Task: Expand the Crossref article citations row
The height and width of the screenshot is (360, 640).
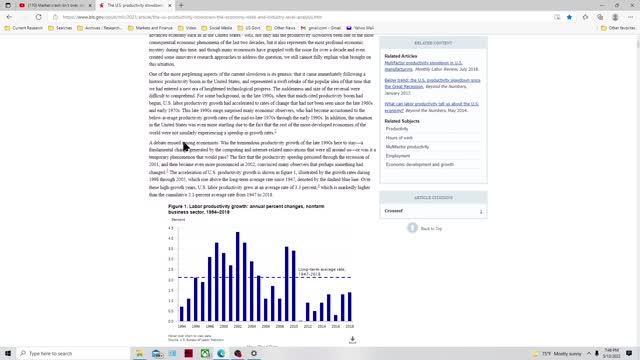Action: 433,211
